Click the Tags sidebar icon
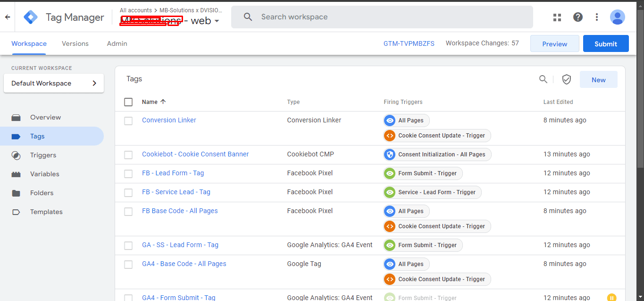 pos(16,136)
